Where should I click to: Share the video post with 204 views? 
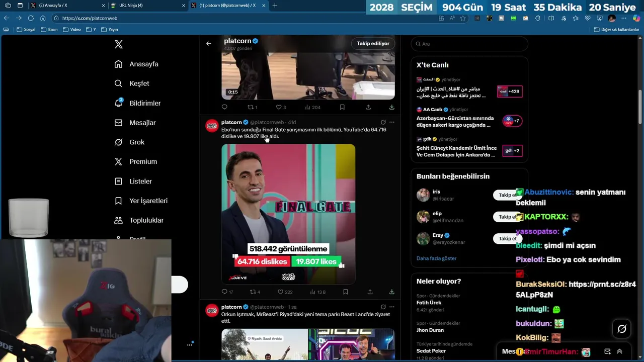368,107
